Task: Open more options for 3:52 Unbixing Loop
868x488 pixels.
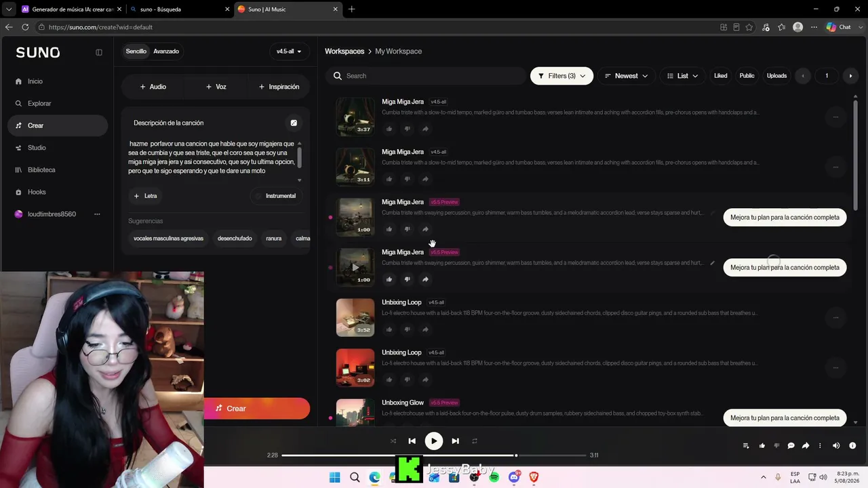Action: (835, 318)
